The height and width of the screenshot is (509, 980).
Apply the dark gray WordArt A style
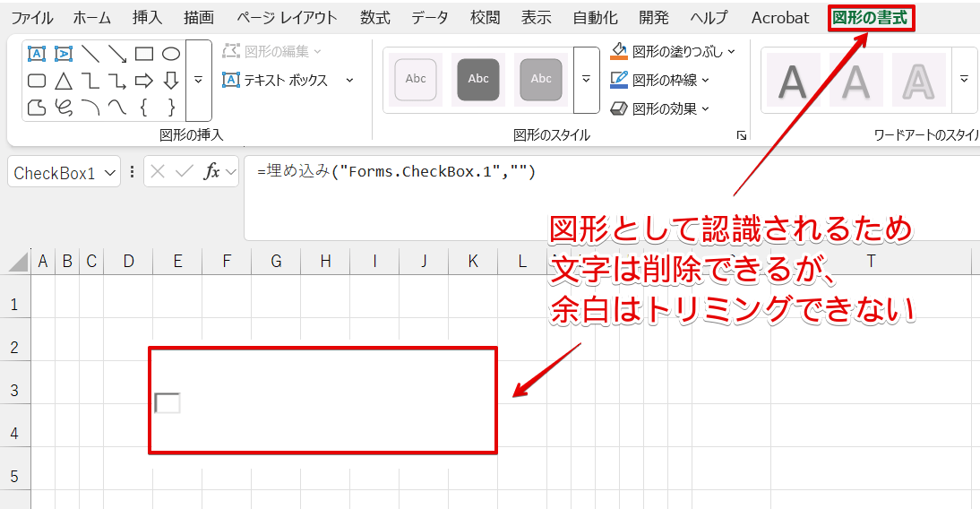coord(793,80)
